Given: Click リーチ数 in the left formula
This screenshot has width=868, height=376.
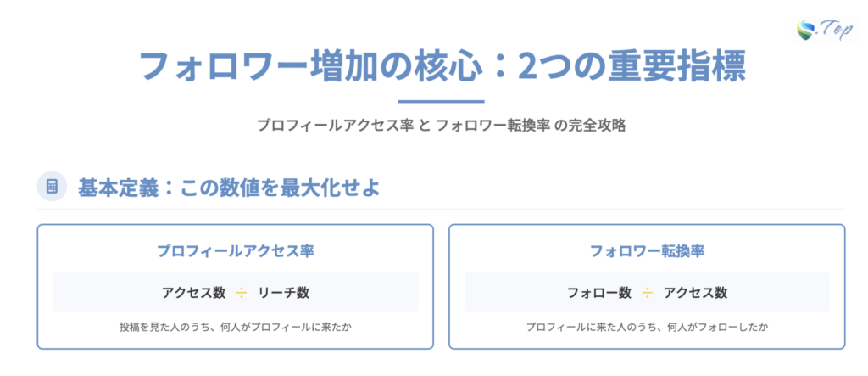Looking at the screenshot, I should (284, 293).
